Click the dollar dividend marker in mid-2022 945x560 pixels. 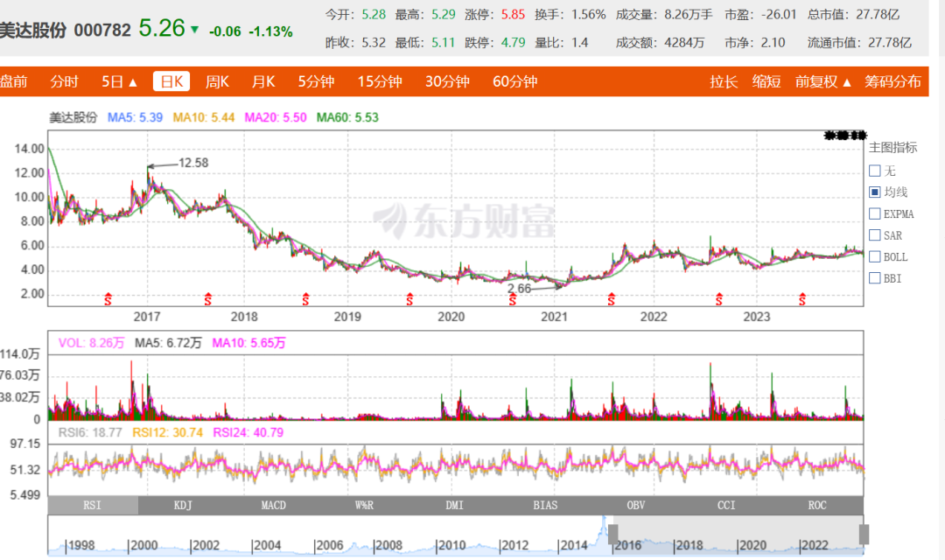[x=718, y=299]
